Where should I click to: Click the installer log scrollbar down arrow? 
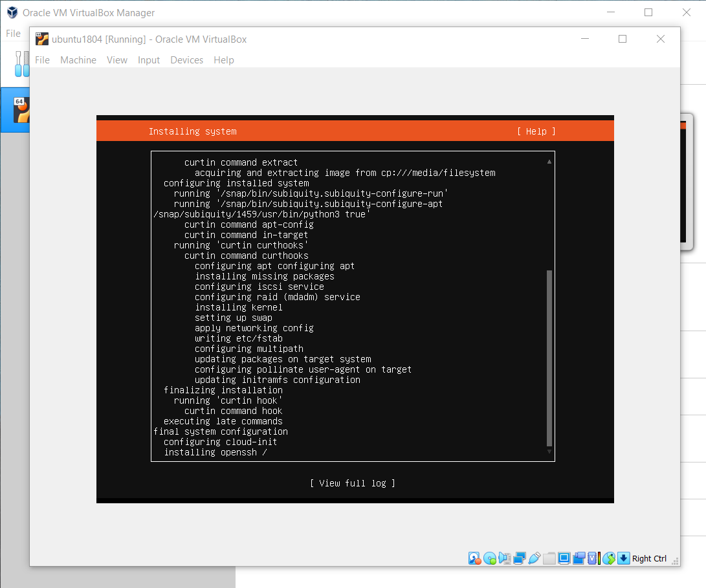click(x=549, y=452)
